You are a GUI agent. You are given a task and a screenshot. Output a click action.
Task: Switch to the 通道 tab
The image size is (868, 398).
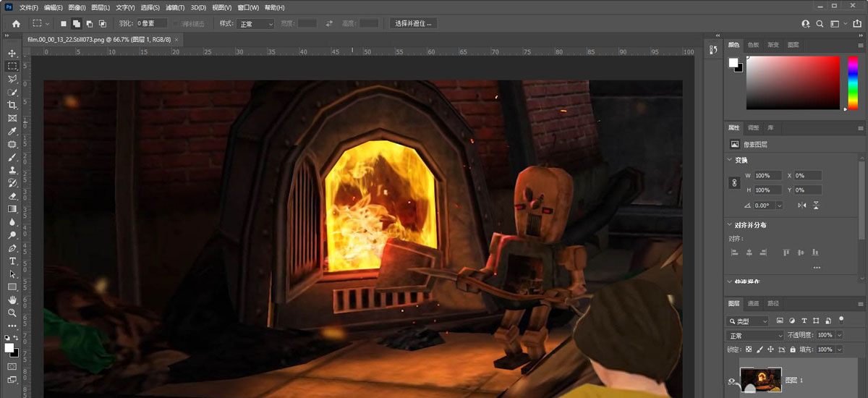[754, 304]
